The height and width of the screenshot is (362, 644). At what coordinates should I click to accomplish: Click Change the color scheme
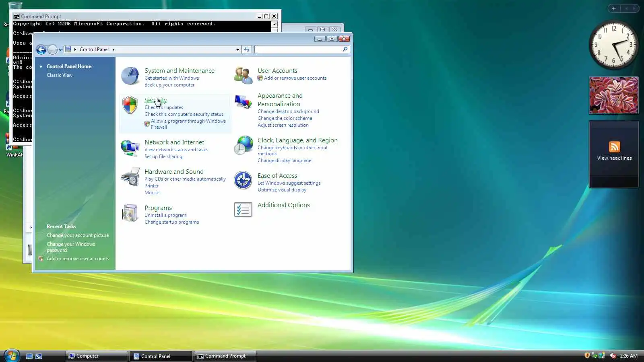point(285,118)
